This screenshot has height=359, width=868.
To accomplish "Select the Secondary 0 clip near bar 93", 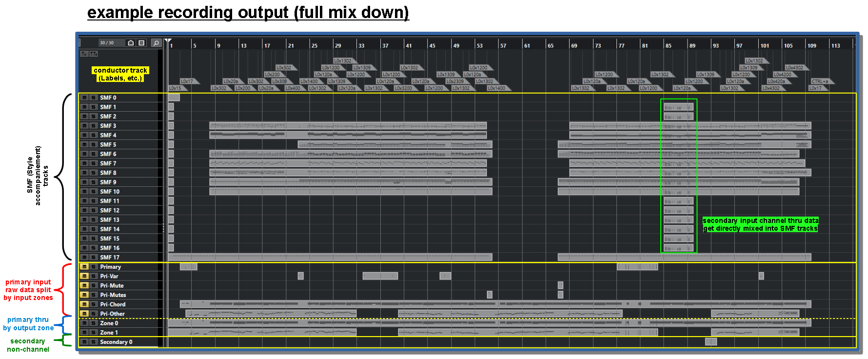I will 711,341.
